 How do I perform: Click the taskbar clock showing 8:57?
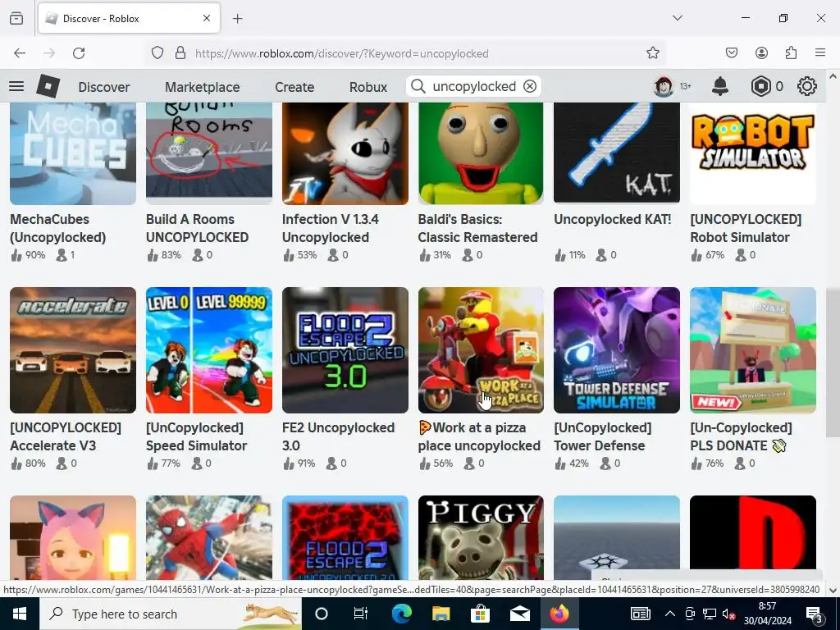click(767, 614)
